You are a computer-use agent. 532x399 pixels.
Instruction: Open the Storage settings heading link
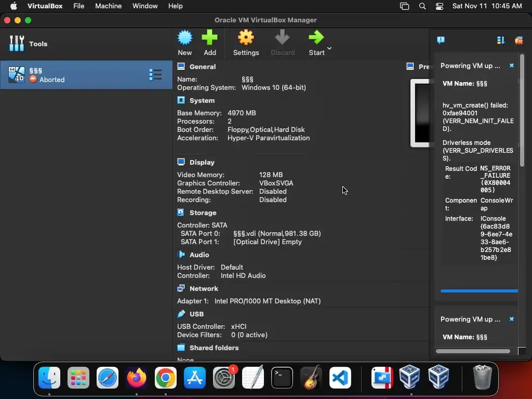203,212
